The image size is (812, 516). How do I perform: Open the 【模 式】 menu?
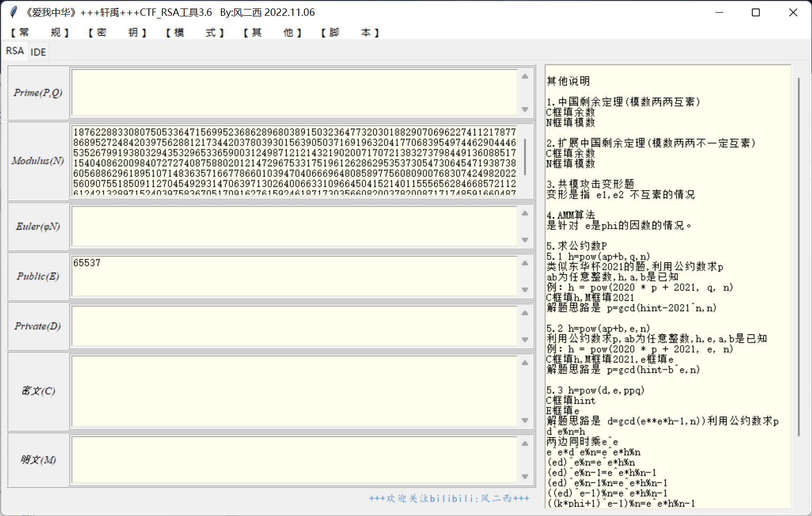click(195, 33)
